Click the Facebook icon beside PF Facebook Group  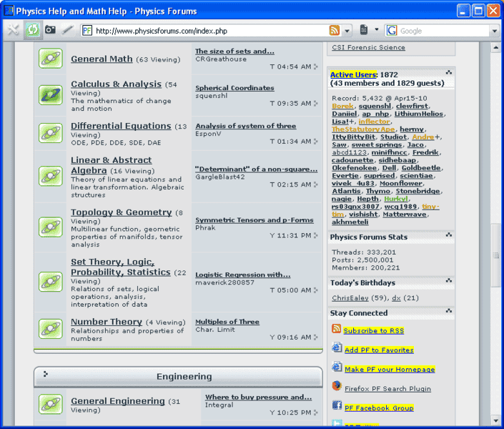pos(337,405)
